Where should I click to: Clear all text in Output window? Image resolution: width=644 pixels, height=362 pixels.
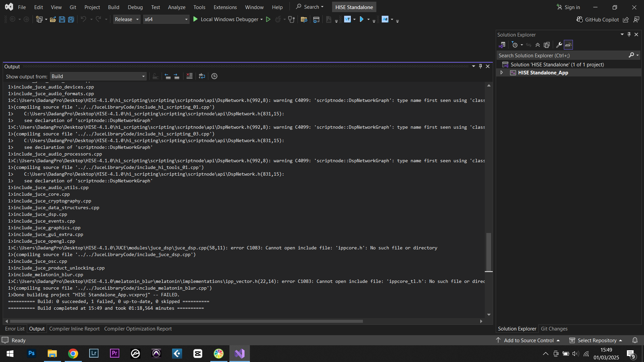click(190, 76)
